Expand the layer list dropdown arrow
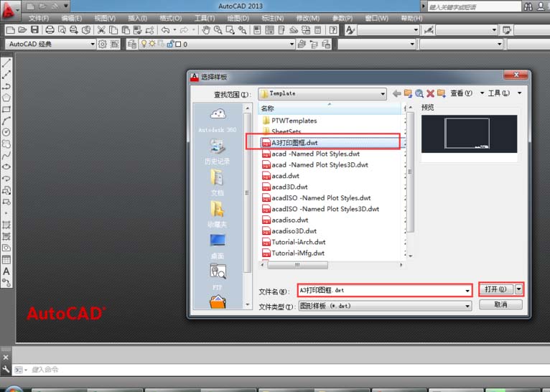Viewport: 550px width, 392px height. 292,45
